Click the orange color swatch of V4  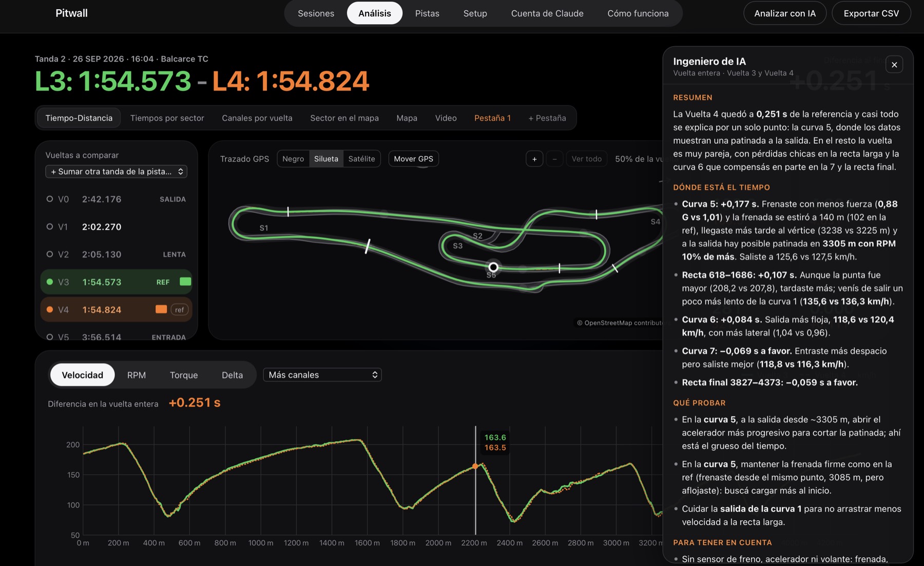(161, 309)
